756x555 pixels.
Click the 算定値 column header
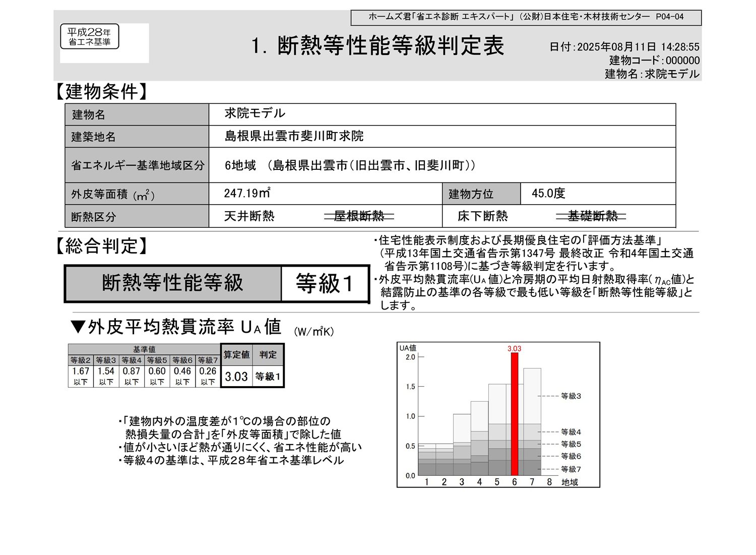pyautogui.click(x=236, y=355)
